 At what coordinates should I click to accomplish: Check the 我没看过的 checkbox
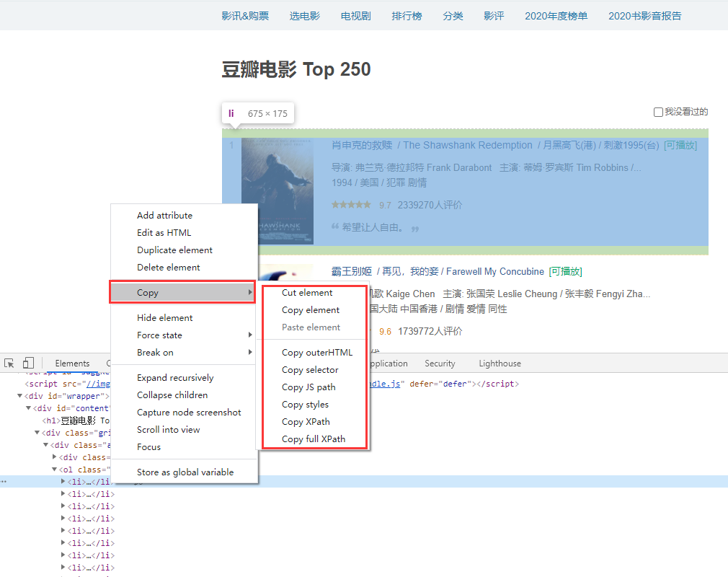[x=658, y=112]
